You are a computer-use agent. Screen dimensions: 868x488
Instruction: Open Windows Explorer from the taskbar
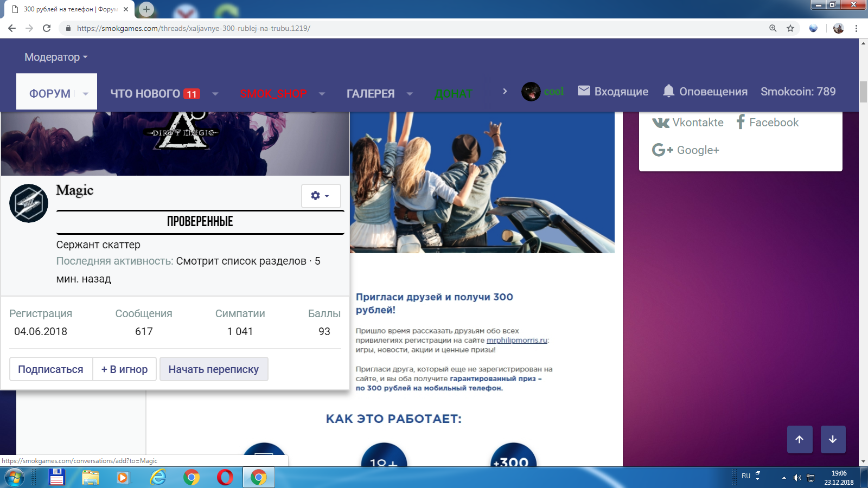tap(91, 478)
